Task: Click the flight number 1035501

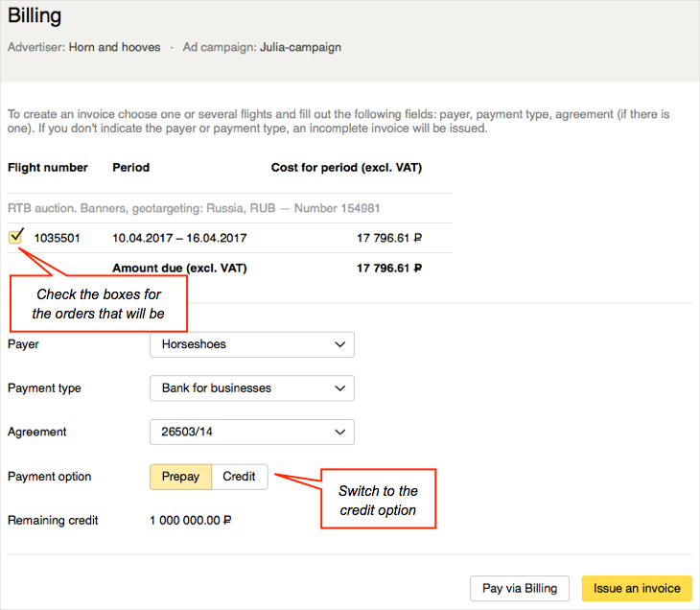Action: tap(58, 238)
